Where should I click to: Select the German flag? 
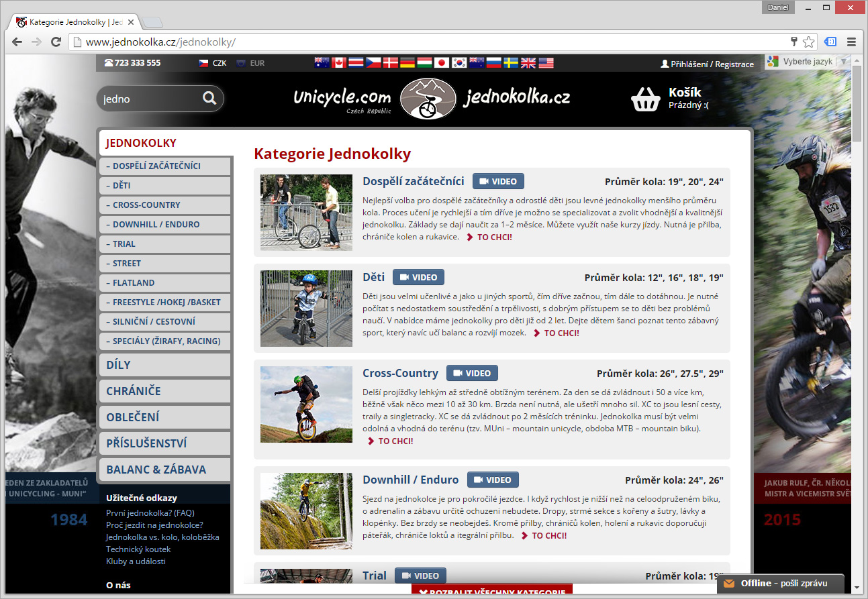[x=407, y=63]
